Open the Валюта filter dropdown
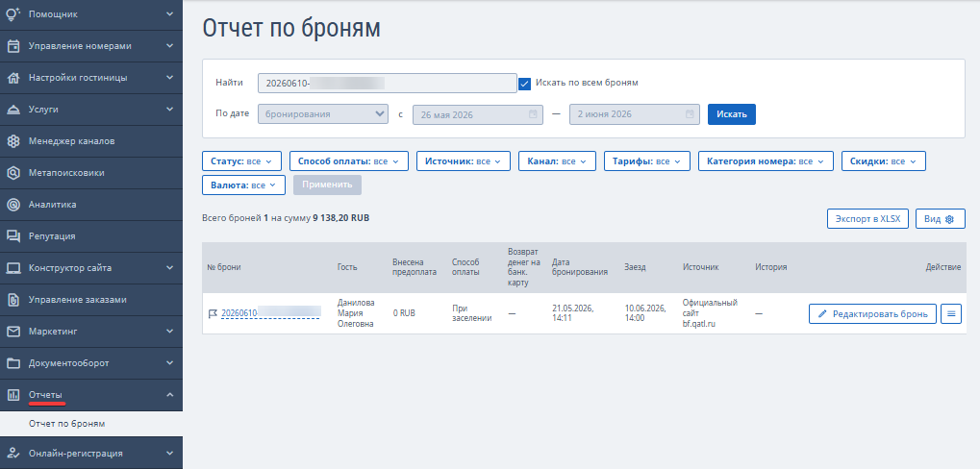980x469 pixels. (243, 185)
